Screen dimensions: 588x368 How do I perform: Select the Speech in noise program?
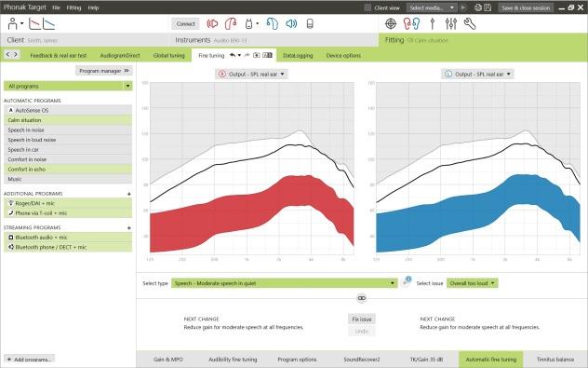68,129
